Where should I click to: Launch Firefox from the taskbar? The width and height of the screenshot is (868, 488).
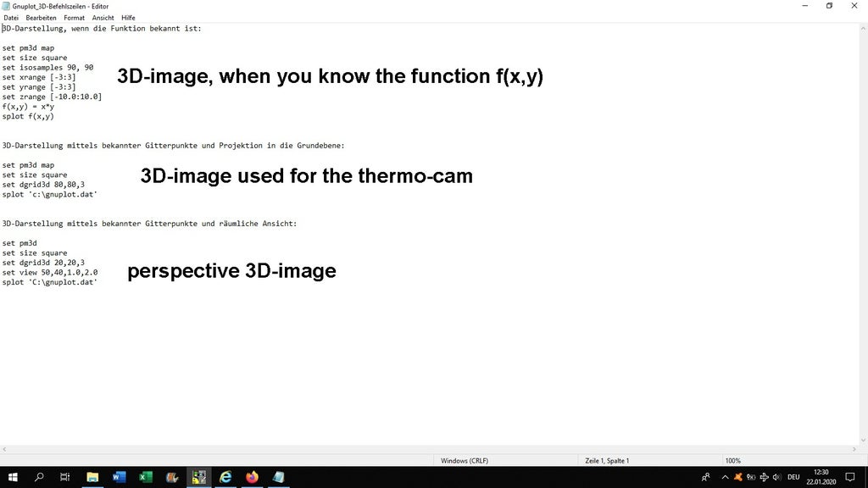point(252,477)
